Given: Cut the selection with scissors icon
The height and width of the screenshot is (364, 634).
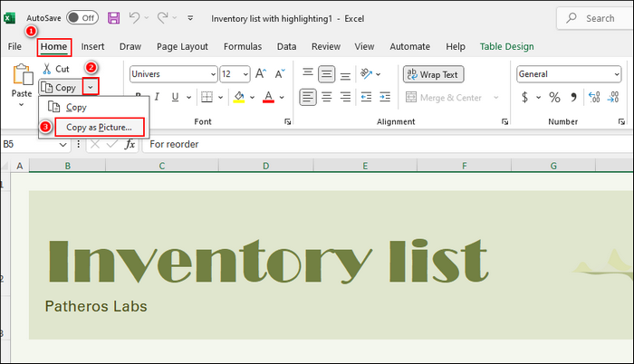Looking at the screenshot, I should click(56, 69).
